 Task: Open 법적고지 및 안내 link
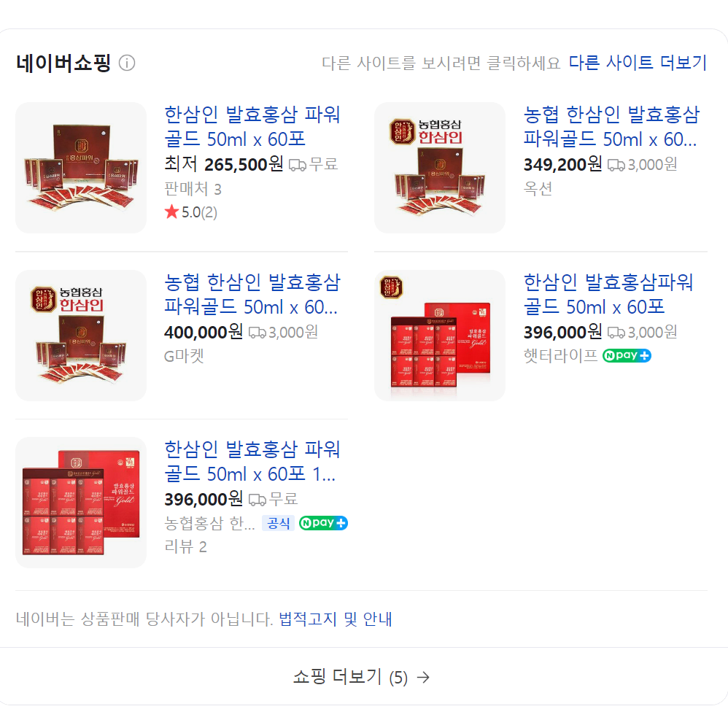tap(336, 619)
